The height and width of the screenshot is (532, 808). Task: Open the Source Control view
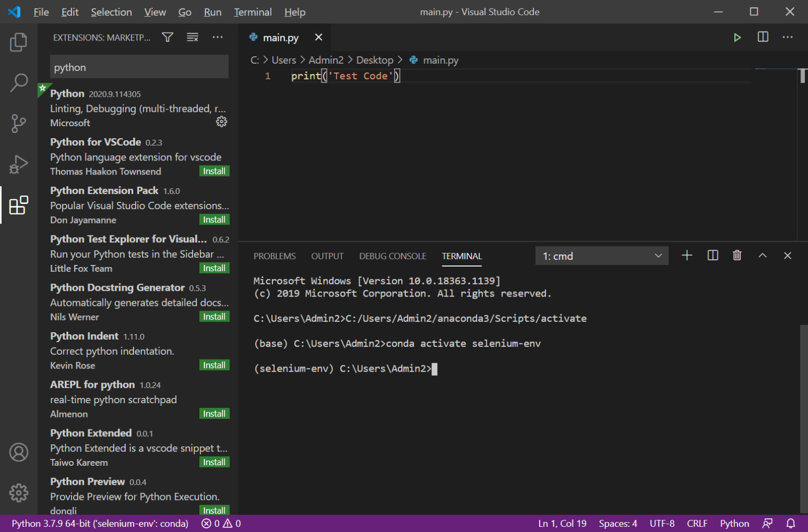pos(18,124)
